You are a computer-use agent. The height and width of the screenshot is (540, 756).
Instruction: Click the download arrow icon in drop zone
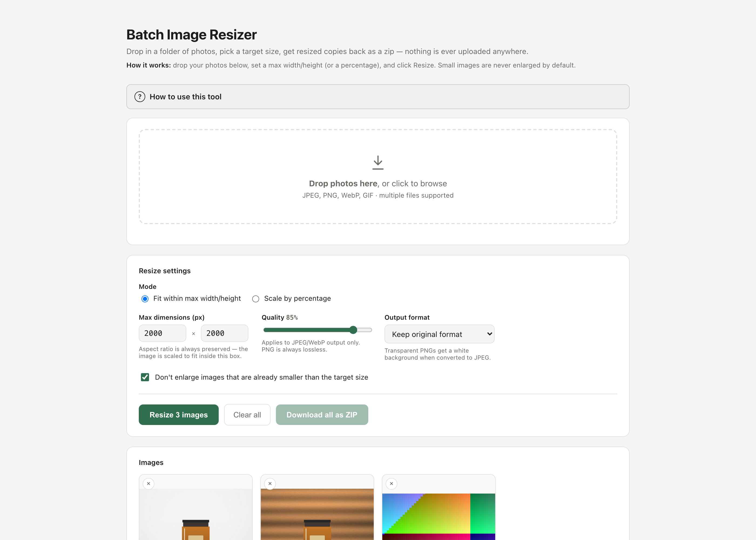pos(378,163)
